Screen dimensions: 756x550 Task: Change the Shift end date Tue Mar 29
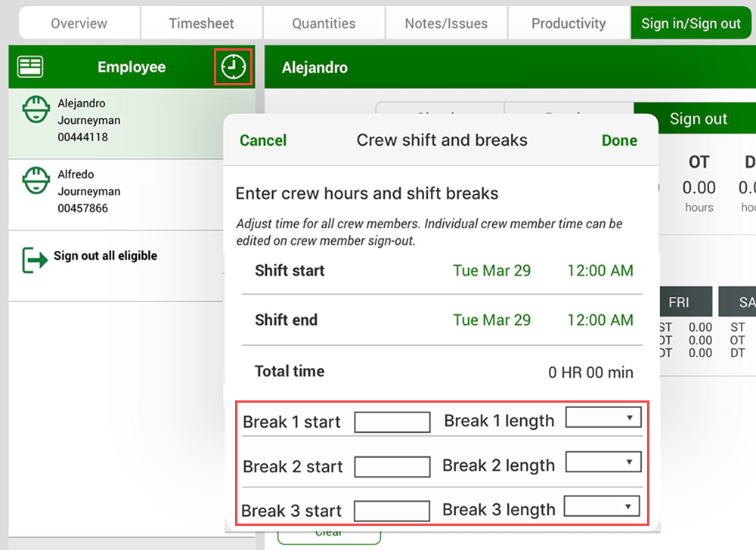coord(491,320)
